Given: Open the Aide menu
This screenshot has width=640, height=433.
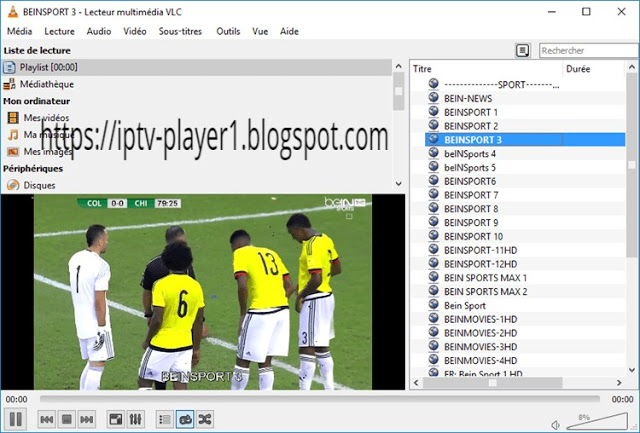Looking at the screenshot, I should click(x=289, y=31).
